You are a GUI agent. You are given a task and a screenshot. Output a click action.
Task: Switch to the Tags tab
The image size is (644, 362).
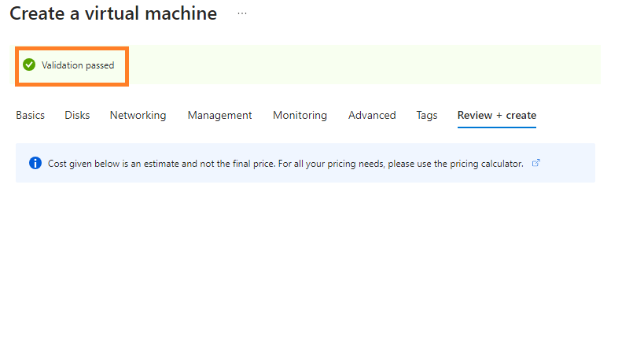(427, 116)
